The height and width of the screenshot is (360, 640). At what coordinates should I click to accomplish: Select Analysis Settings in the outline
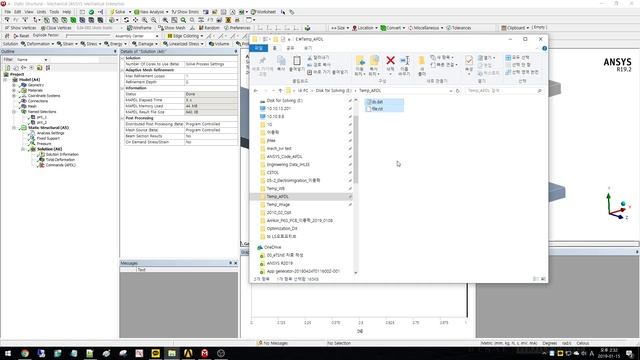[50, 133]
